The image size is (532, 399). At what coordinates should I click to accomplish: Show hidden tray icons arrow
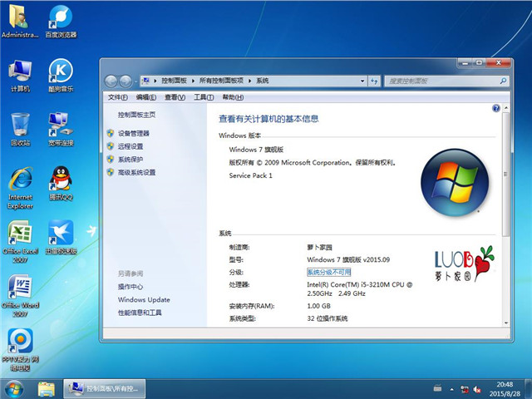[451, 389]
